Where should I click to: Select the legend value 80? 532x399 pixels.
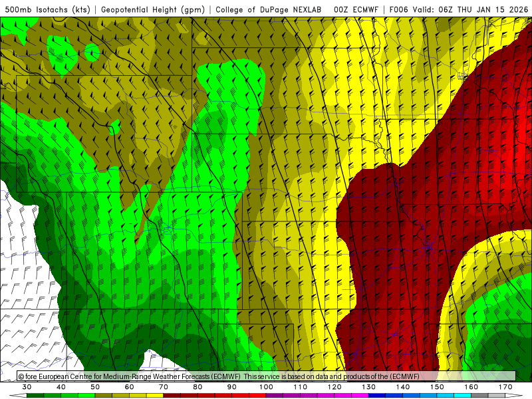(x=198, y=387)
